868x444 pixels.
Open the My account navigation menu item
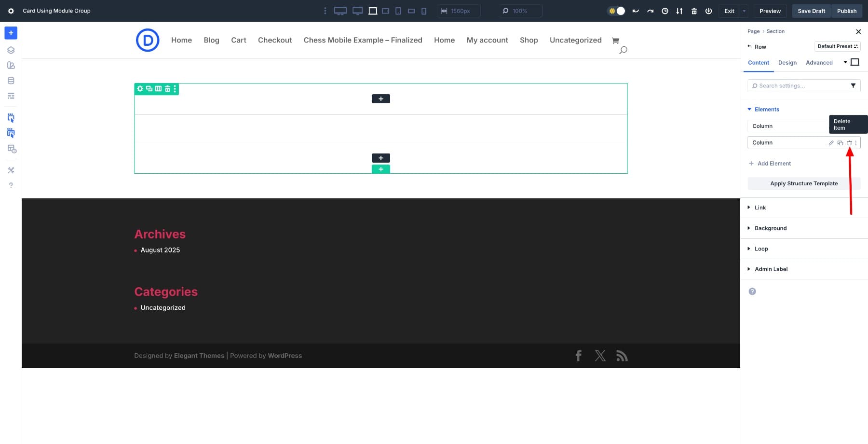coord(487,40)
